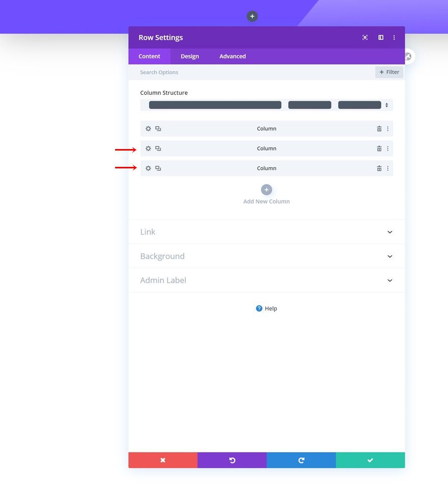Duplicate the third Column
Screen dimensions: 448x496
point(158,168)
